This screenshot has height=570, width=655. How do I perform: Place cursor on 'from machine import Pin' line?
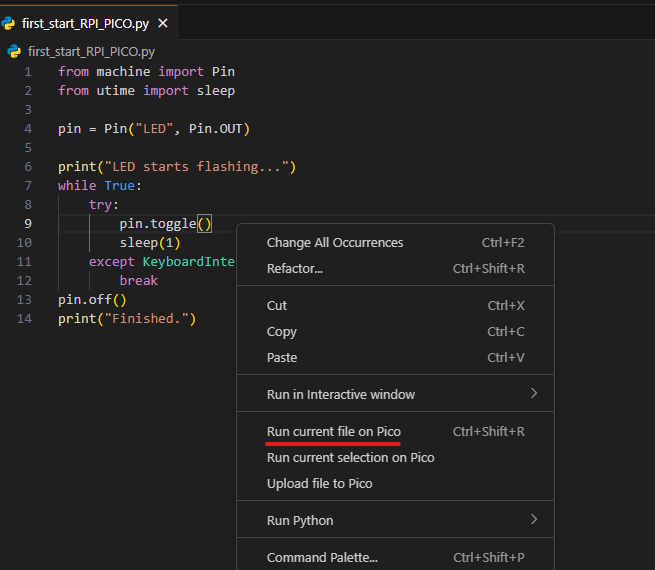click(146, 72)
